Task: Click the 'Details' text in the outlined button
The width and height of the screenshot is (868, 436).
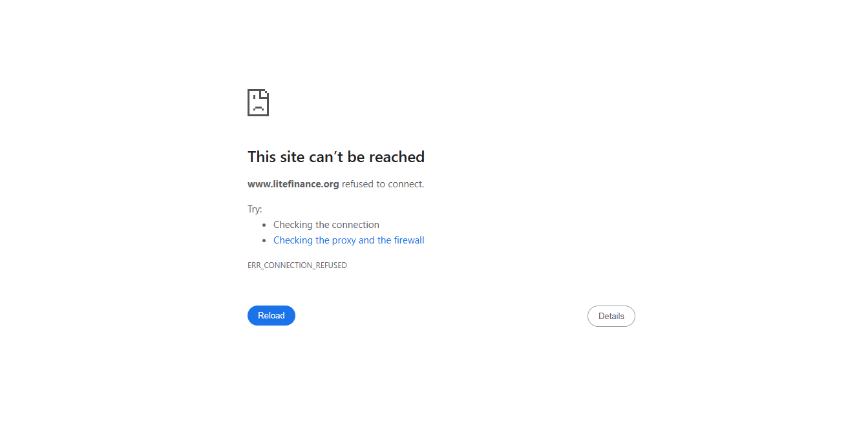Action: (611, 316)
